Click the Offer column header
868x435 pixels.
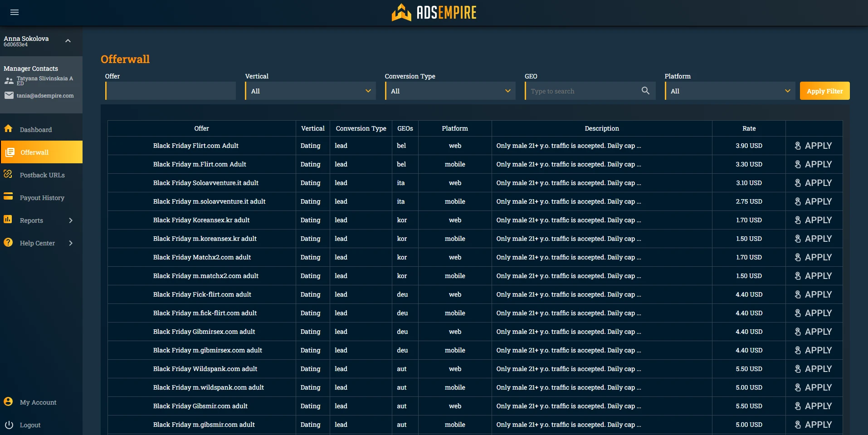pos(201,128)
